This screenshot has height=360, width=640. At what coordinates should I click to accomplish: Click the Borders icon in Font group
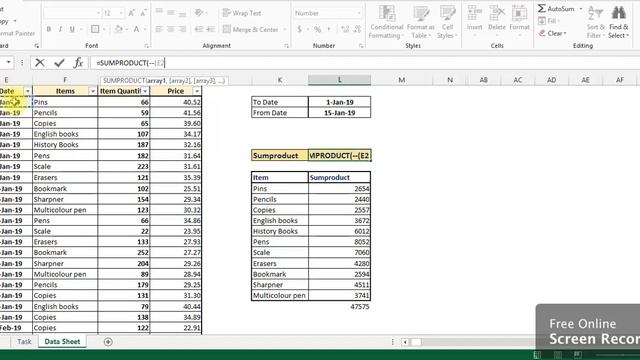[x=95, y=29]
